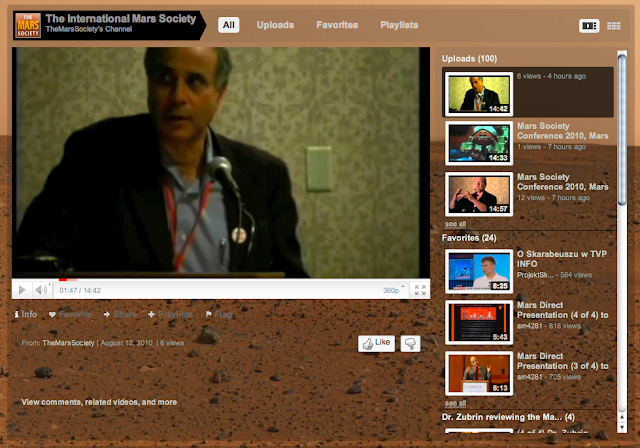Click the sidebar scrollbar thumb
This screenshot has height=448, width=640.
[622, 129]
